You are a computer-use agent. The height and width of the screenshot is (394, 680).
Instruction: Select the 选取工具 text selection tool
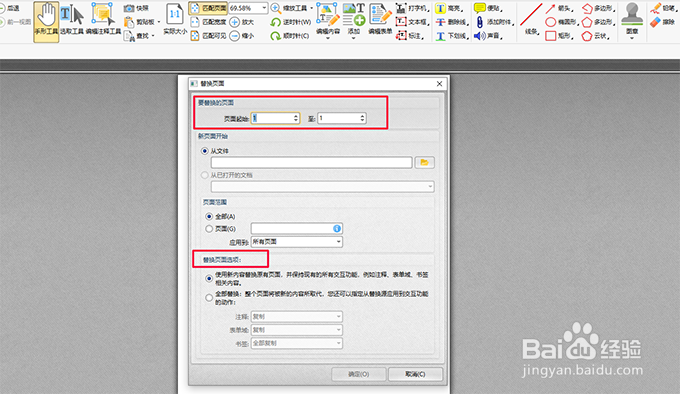coord(72,21)
